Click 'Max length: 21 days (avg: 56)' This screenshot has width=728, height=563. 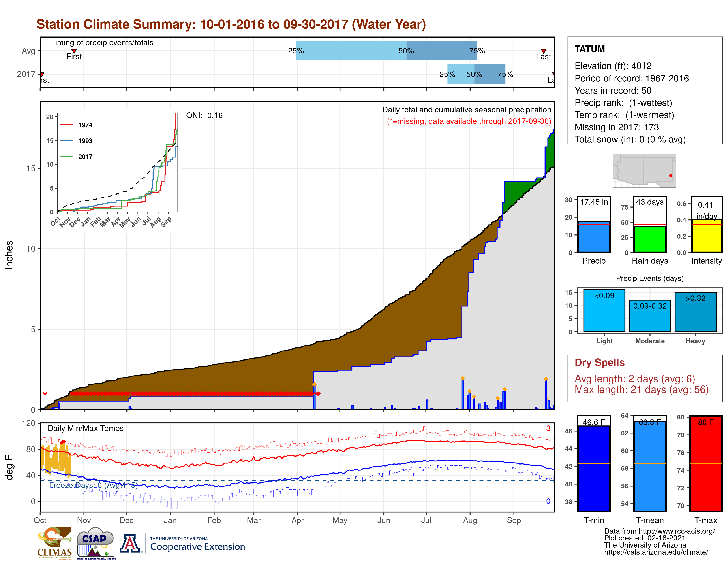tap(642, 389)
